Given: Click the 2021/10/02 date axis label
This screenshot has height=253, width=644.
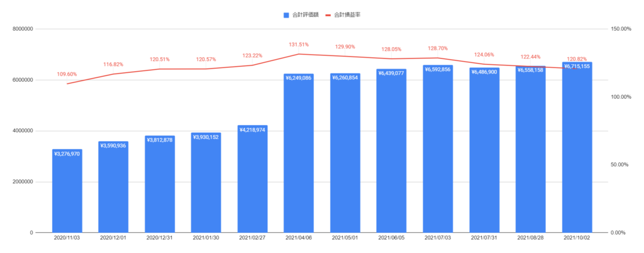Looking at the screenshot, I should [x=577, y=238].
